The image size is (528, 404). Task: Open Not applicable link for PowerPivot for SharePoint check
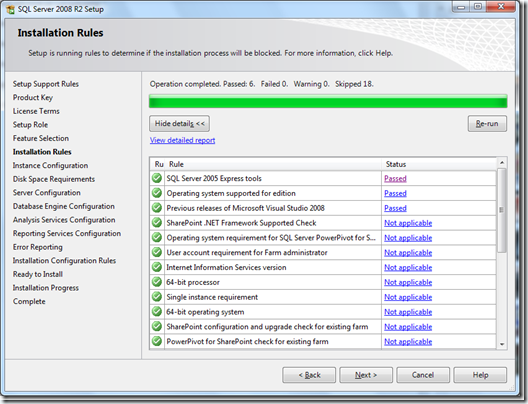pyautogui.click(x=408, y=341)
